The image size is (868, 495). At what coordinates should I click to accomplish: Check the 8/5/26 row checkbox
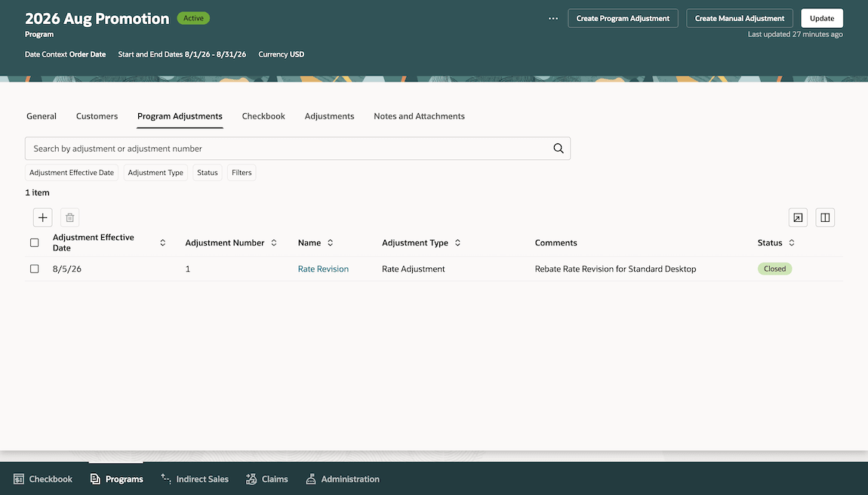point(34,269)
